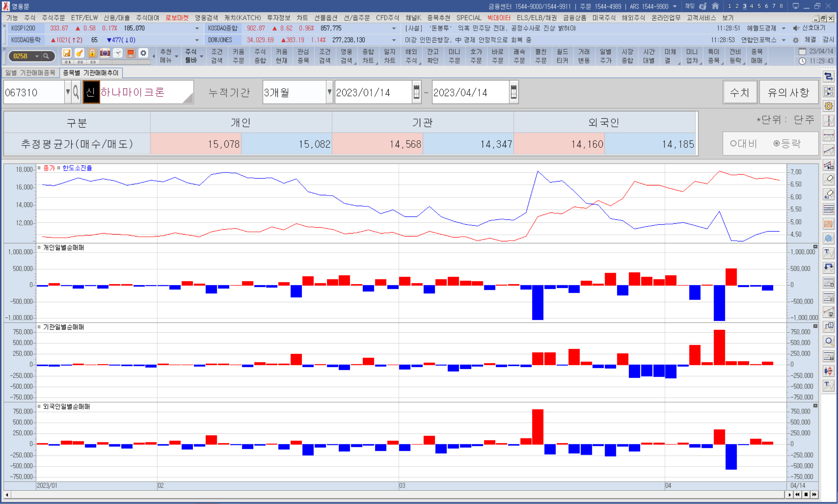Click the blue swap arrows sidebar icon
Viewport: 838px width, 504px height.
[829, 77]
